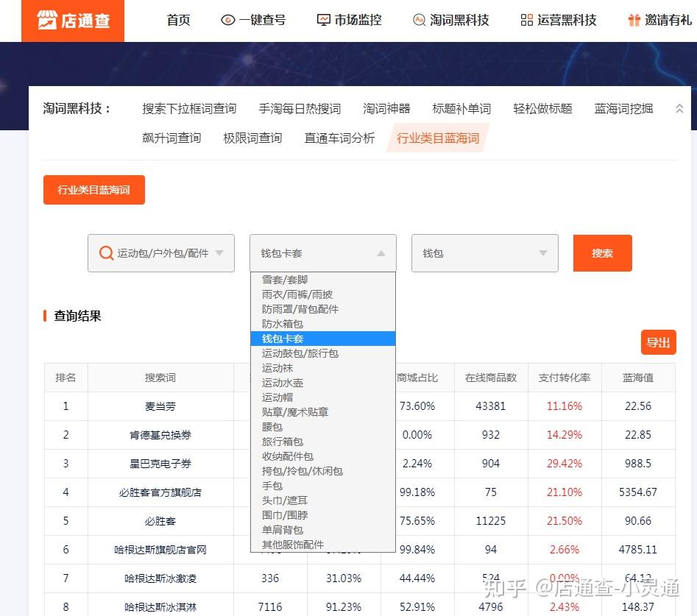Click the search term 星巴克电子券
This screenshot has width=697, height=616.
point(160,464)
